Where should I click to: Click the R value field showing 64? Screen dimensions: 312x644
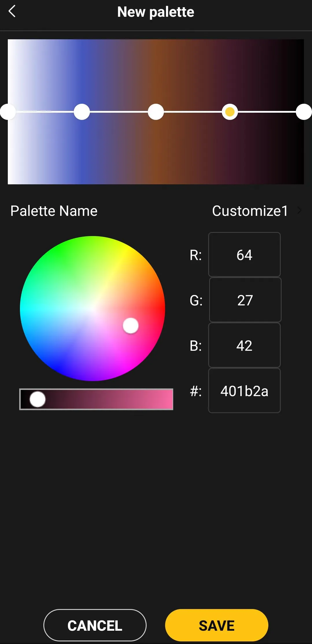(244, 255)
